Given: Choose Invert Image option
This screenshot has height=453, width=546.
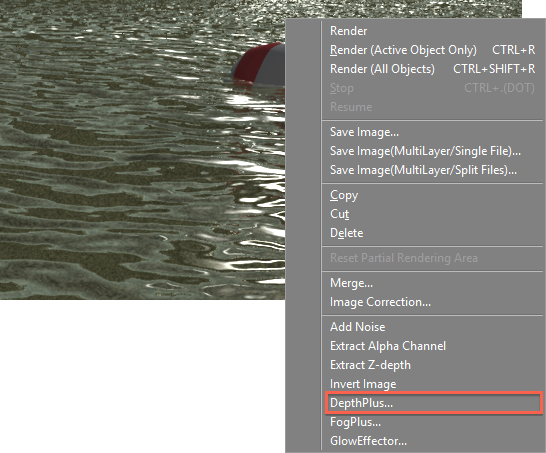Looking at the screenshot, I should coord(432,384).
